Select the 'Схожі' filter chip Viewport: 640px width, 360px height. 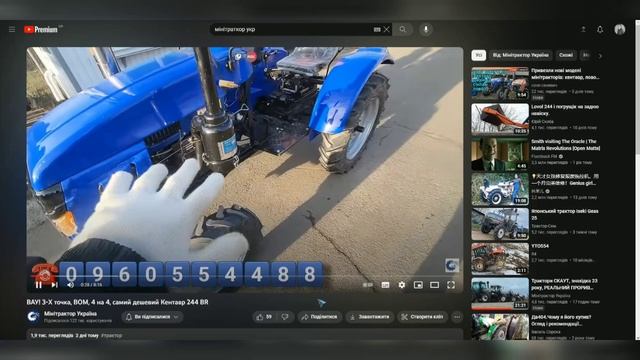(x=566, y=55)
